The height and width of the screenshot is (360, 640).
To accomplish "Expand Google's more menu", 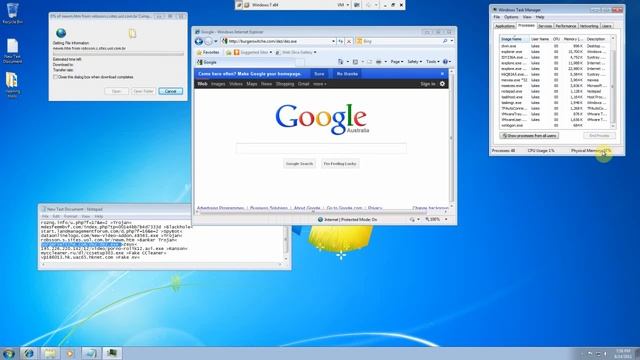I will [320, 84].
